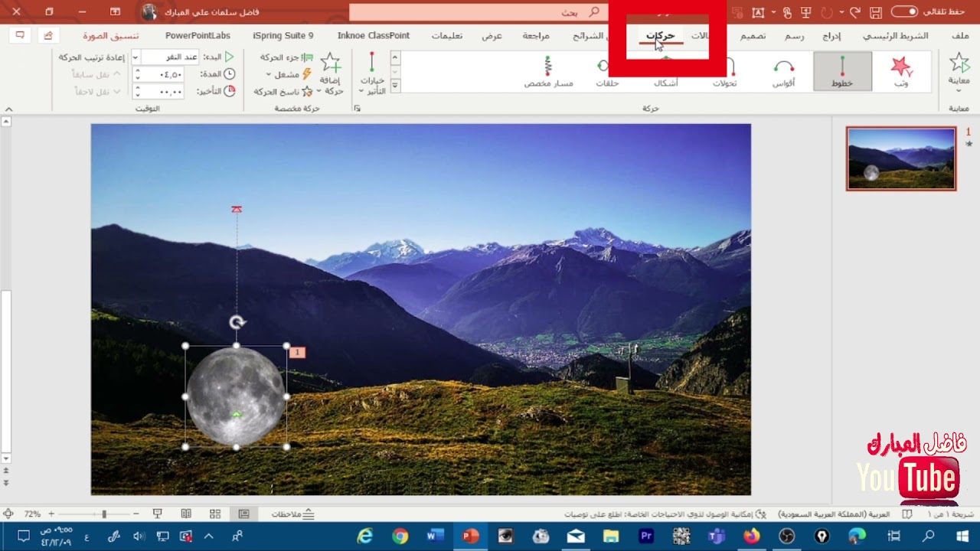Open Google Chrome from the taskbar
Viewport: 980px width, 551px height.
[x=400, y=536]
